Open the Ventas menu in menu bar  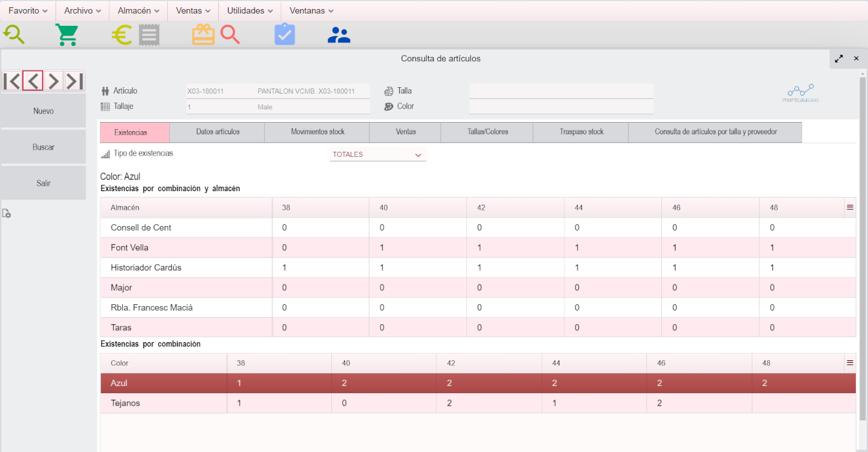[x=193, y=11]
